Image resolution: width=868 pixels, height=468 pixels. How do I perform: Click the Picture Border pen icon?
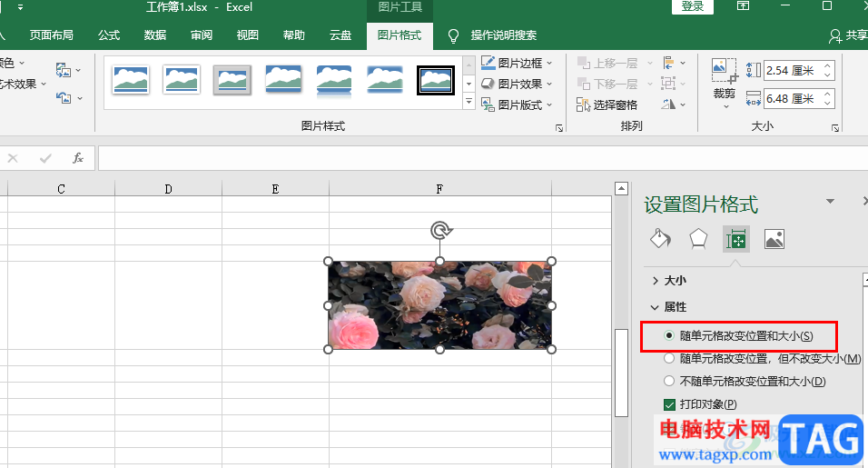pos(488,63)
